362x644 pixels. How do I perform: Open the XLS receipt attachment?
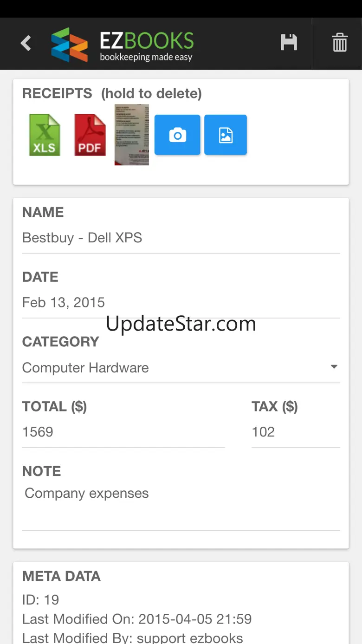45,135
